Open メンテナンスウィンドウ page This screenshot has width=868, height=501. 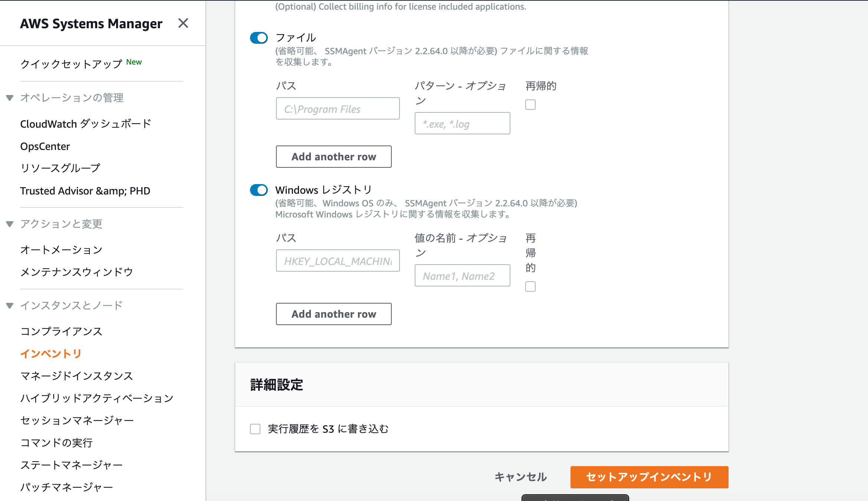click(x=76, y=272)
